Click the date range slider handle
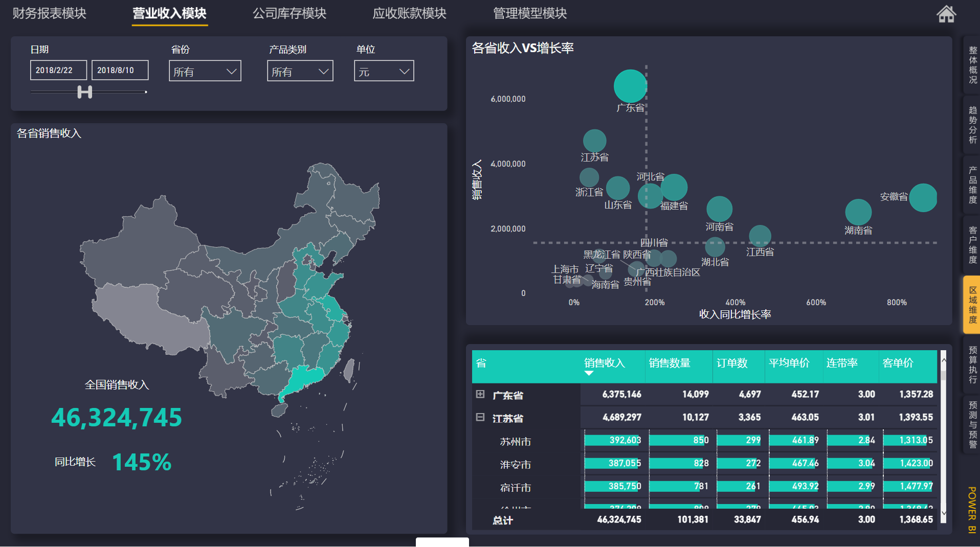Image resolution: width=980 pixels, height=547 pixels. click(x=85, y=92)
